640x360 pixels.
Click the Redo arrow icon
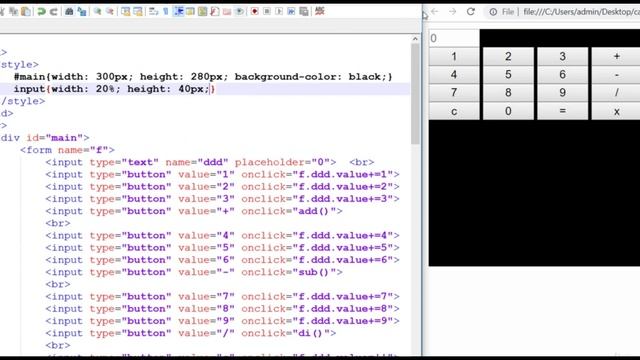[53, 11]
